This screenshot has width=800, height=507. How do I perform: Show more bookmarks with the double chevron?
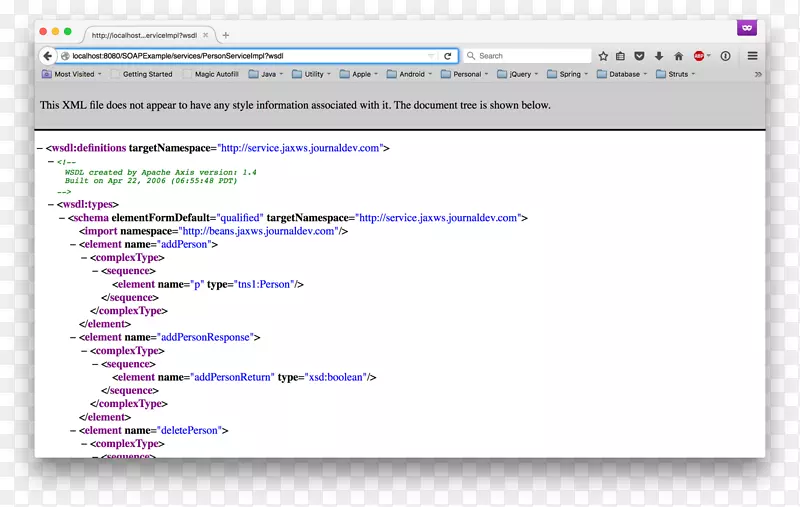click(758, 74)
